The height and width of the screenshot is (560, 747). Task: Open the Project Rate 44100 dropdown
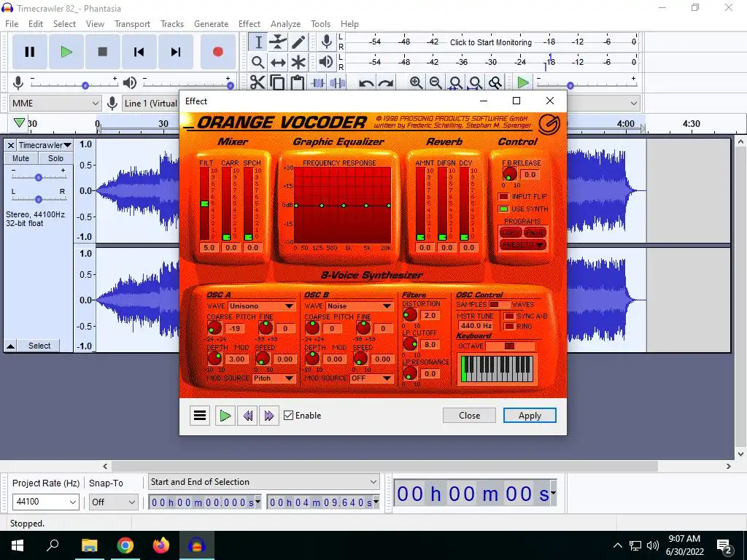[x=45, y=502]
